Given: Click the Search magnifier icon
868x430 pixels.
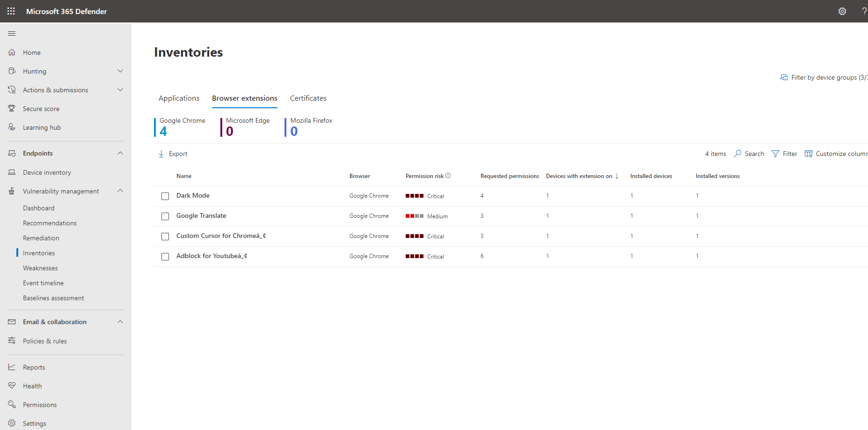Looking at the screenshot, I should (x=738, y=154).
